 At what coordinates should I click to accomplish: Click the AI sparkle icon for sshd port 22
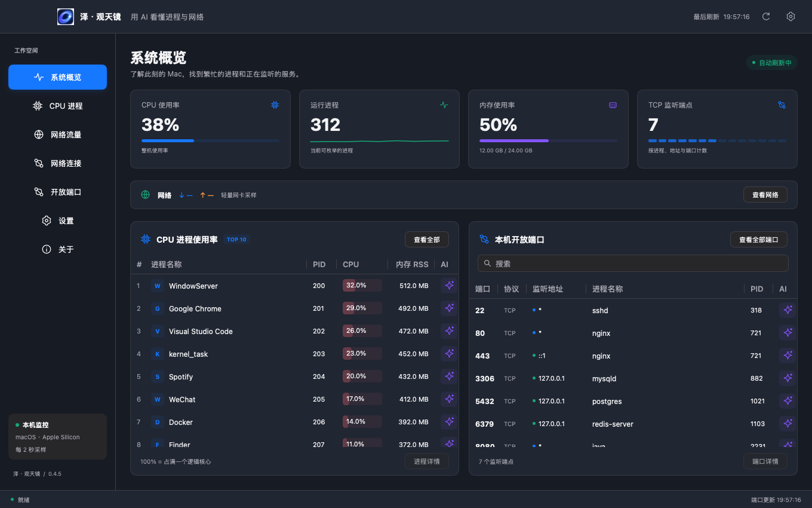(x=788, y=310)
